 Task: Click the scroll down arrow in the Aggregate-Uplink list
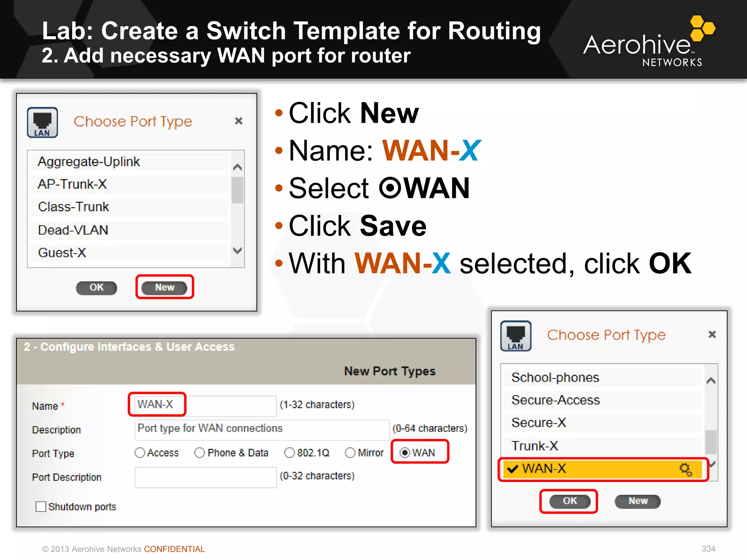tap(237, 250)
